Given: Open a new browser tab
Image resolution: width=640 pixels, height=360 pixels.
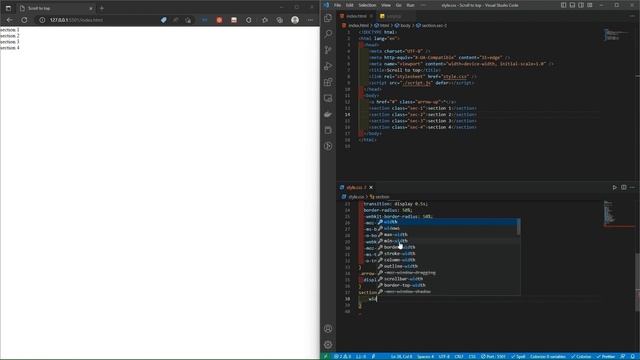Looking at the screenshot, I should coord(102,8).
